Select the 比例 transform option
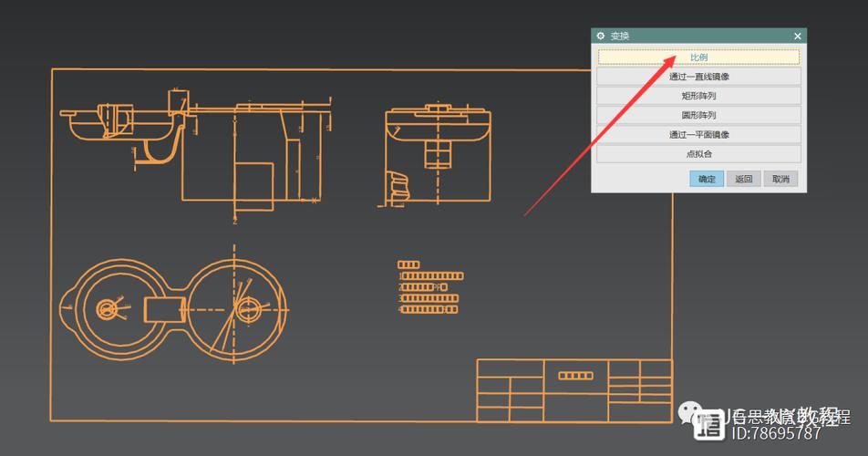The width and height of the screenshot is (868, 456). pyautogui.click(x=698, y=57)
